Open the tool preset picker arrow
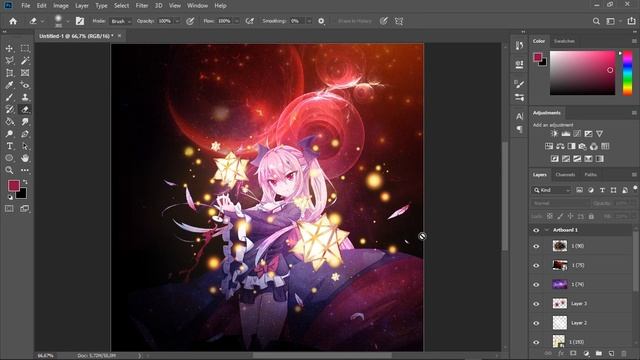 click(x=42, y=21)
